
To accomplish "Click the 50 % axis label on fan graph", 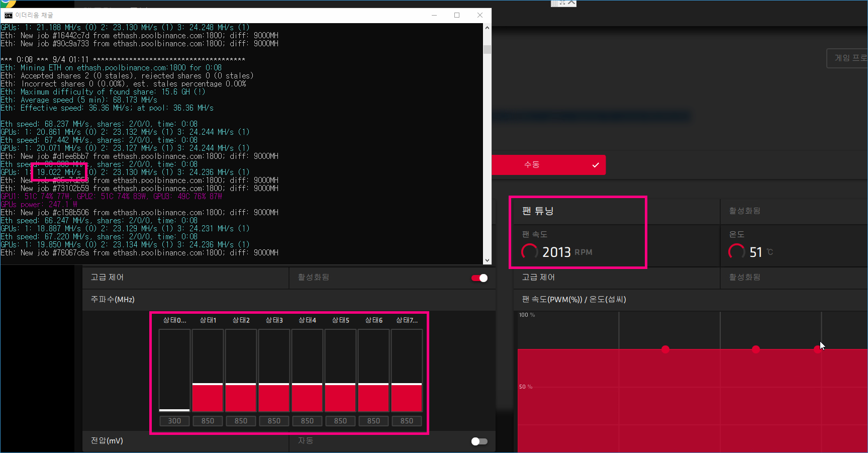I will [526, 387].
